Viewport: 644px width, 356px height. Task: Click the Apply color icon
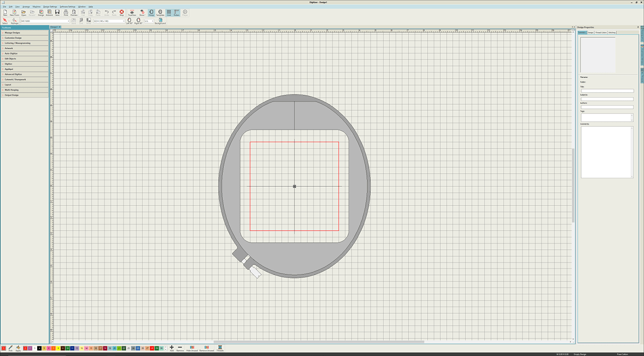[18, 348]
